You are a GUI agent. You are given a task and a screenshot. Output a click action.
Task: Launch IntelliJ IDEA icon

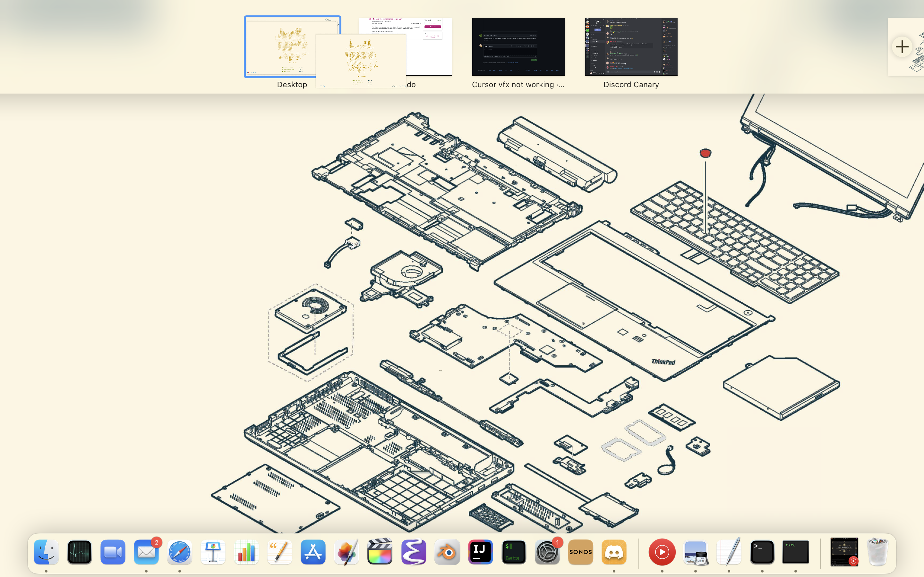(x=480, y=552)
